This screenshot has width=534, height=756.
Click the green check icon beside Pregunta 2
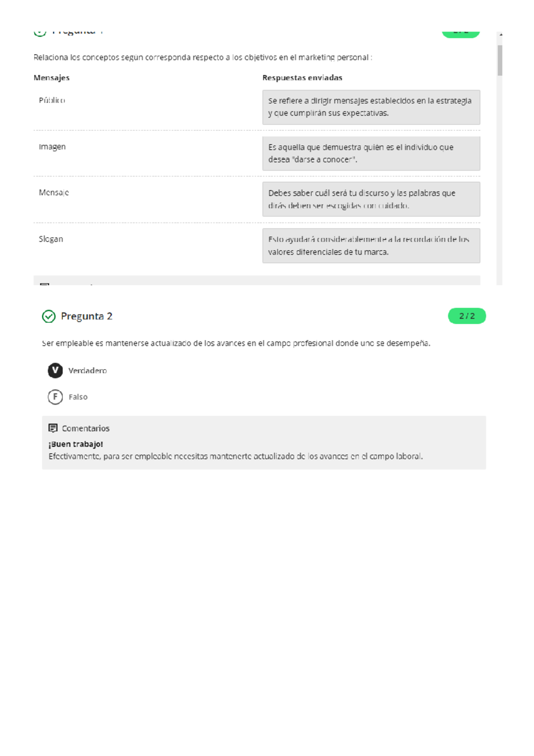coord(49,316)
